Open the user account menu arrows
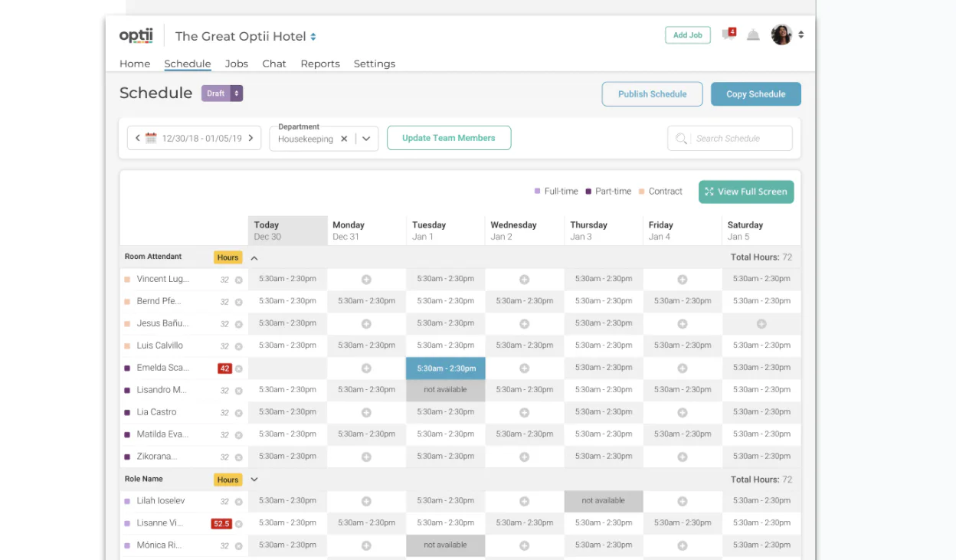The image size is (956, 560). (x=801, y=34)
